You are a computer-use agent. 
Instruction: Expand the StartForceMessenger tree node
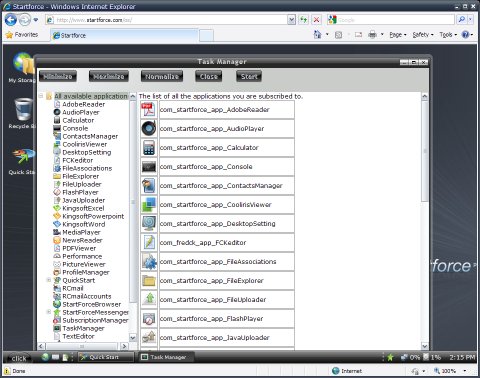coord(49,312)
